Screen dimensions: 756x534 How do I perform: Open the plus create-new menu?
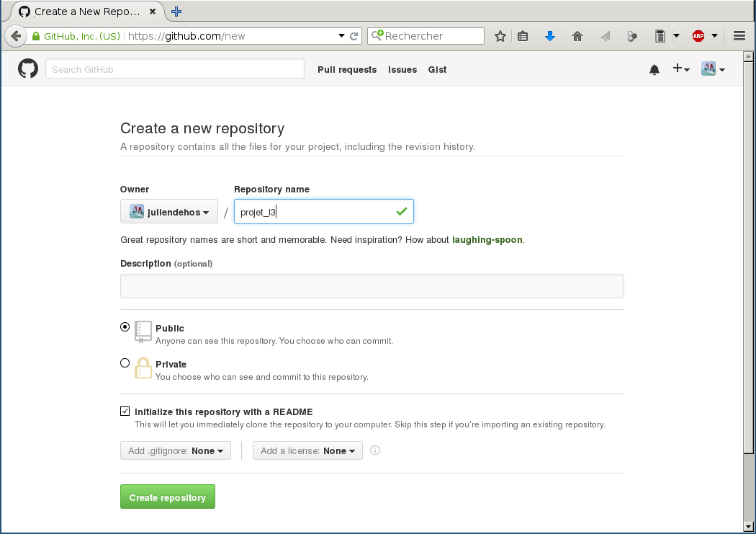point(681,69)
